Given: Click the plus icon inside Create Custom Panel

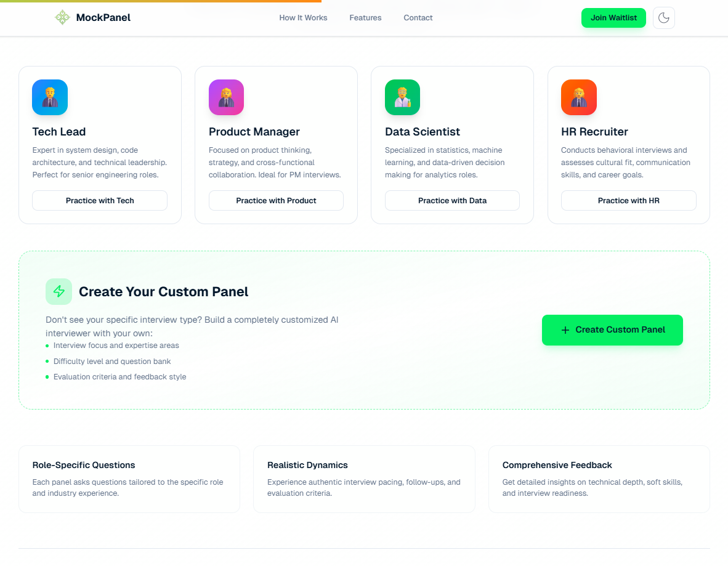Looking at the screenshot, I should [x=565, y=330].
